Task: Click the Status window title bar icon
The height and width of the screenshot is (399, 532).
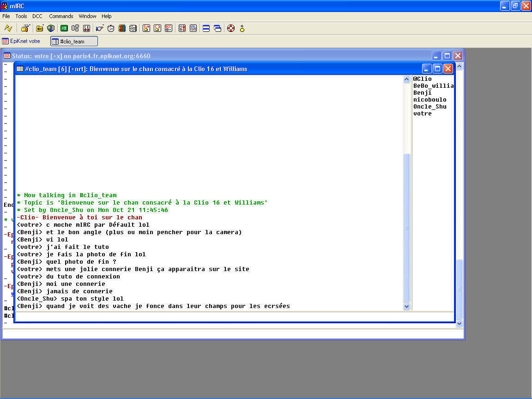Action: (x=7, y=56)
